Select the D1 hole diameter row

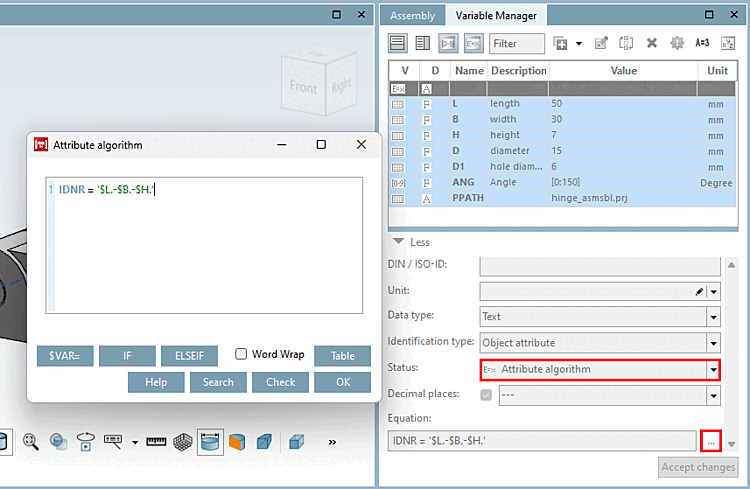[x=562, y=167]
